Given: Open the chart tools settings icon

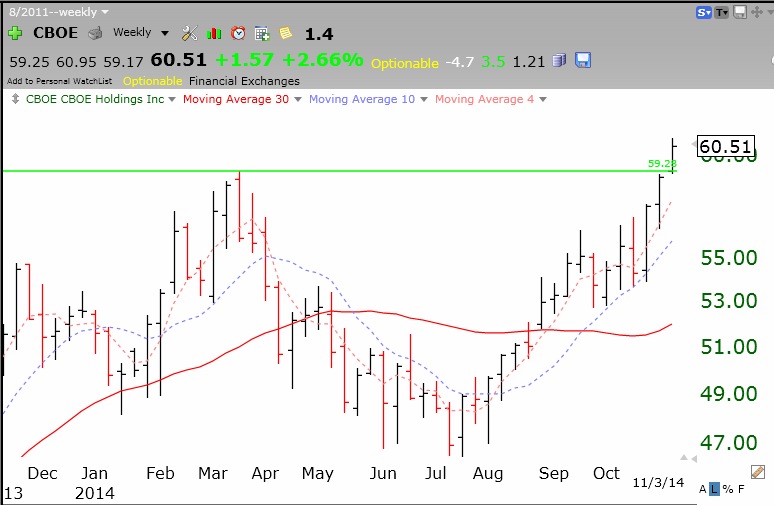Looking at the screenshot, I should [190, 34].
